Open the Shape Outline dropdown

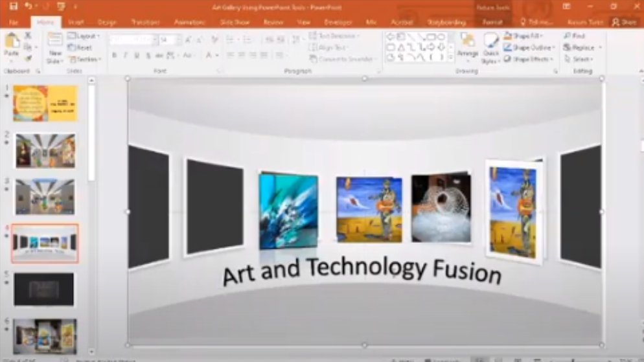(529, 48)
